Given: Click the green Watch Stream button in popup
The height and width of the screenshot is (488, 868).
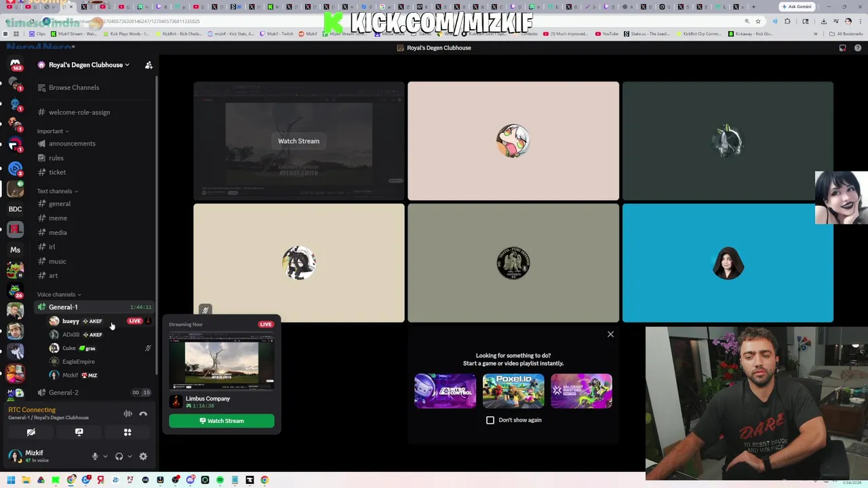Looking at the screenshot, I should click(222, 421).
